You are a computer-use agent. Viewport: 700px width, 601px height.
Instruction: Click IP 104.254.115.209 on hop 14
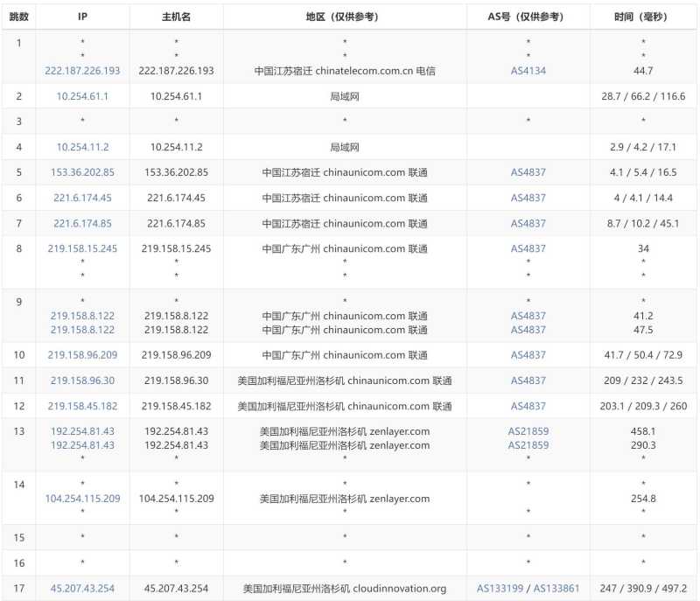[82, 499]
